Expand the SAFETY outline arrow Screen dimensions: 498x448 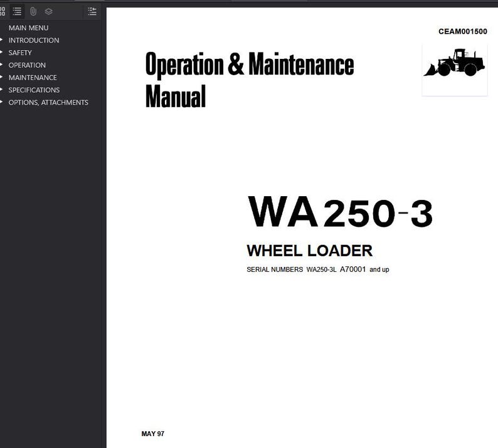tap(2, 53)
